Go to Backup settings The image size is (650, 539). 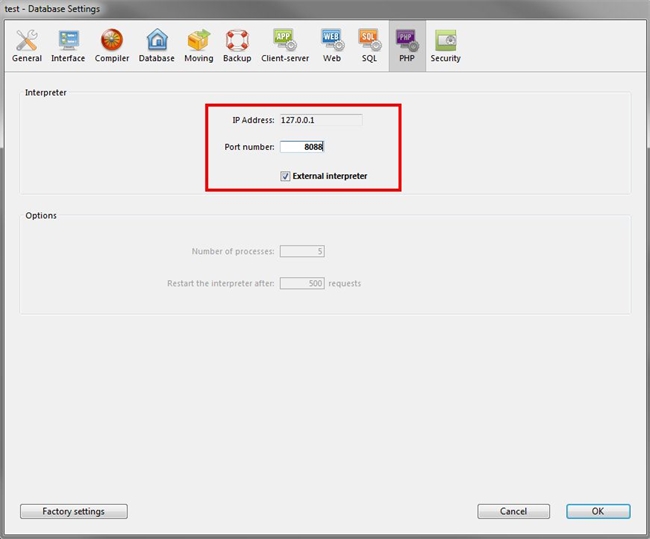point(237,45)
